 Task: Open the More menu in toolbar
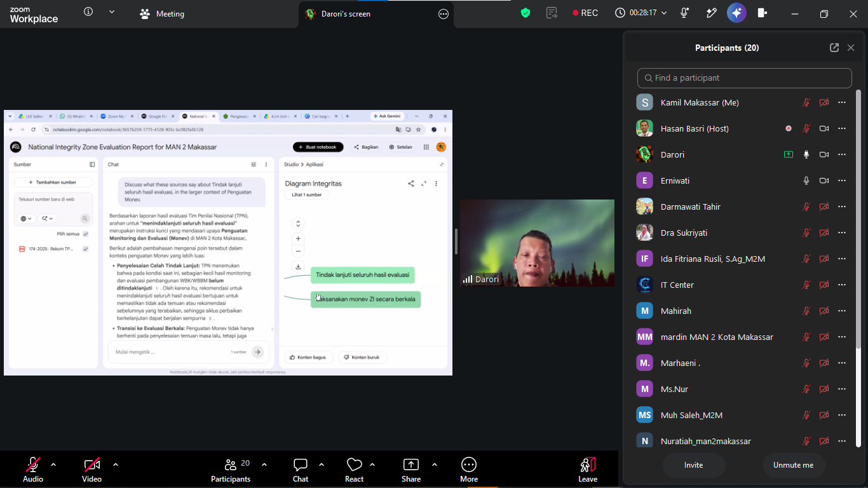469,470
